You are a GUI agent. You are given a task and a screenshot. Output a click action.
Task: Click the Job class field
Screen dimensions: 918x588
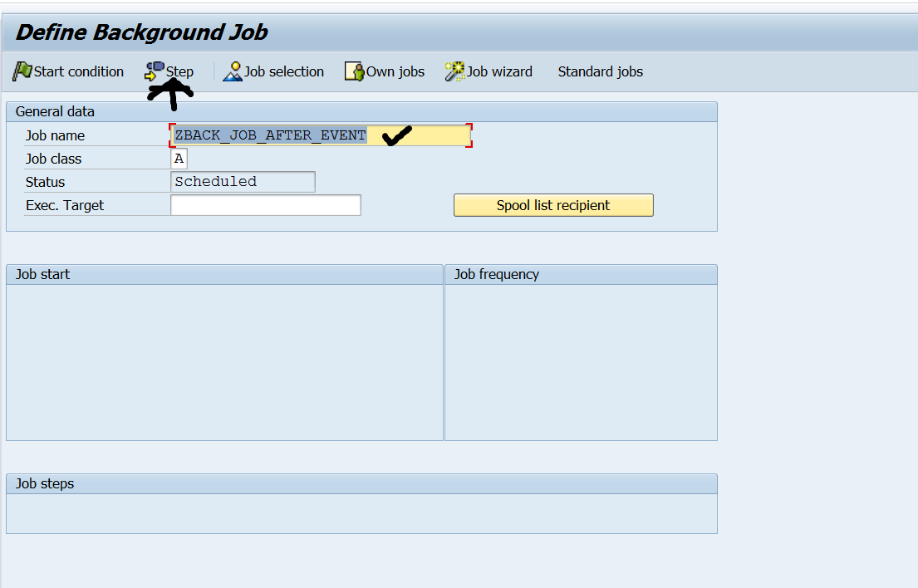(179, 159)
